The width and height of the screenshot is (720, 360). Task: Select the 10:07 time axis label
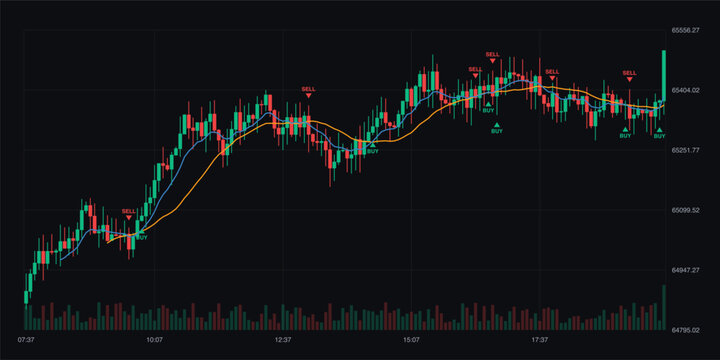click(154, 340)
